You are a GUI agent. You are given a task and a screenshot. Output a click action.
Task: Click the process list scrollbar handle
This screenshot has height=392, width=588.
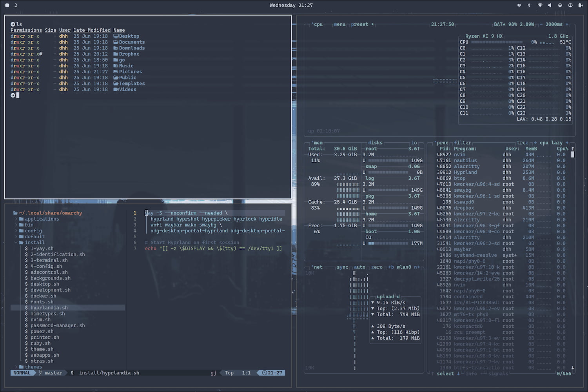[x=572, y=154]
